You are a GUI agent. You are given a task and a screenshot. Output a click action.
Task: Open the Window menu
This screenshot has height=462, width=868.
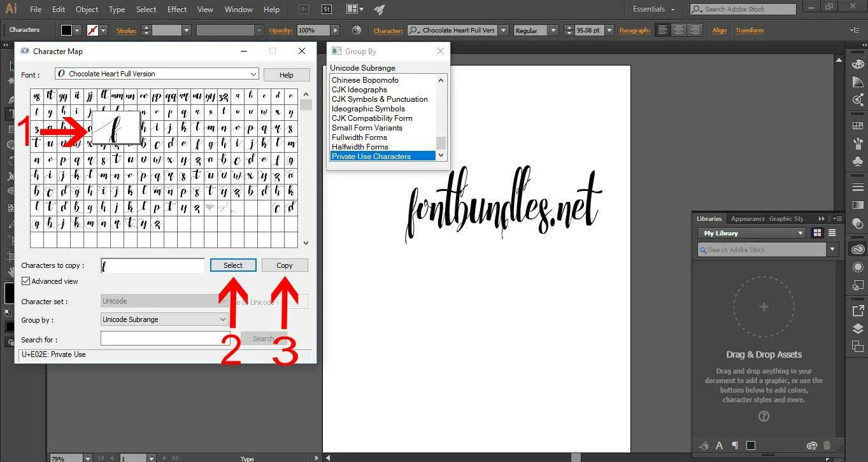click(x=239, y=10)
